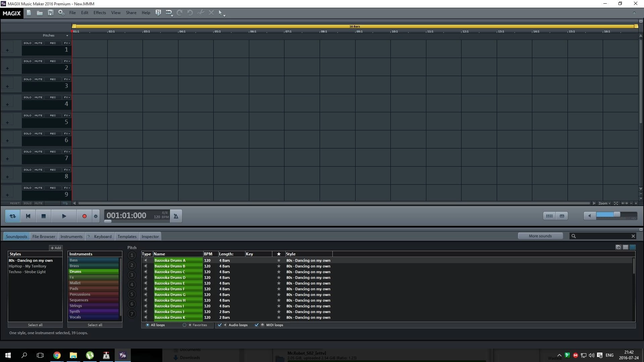This screenshot has width=644, height=362.
Task: Click Select all under Instruments
Action: click(x=95, y=325)
